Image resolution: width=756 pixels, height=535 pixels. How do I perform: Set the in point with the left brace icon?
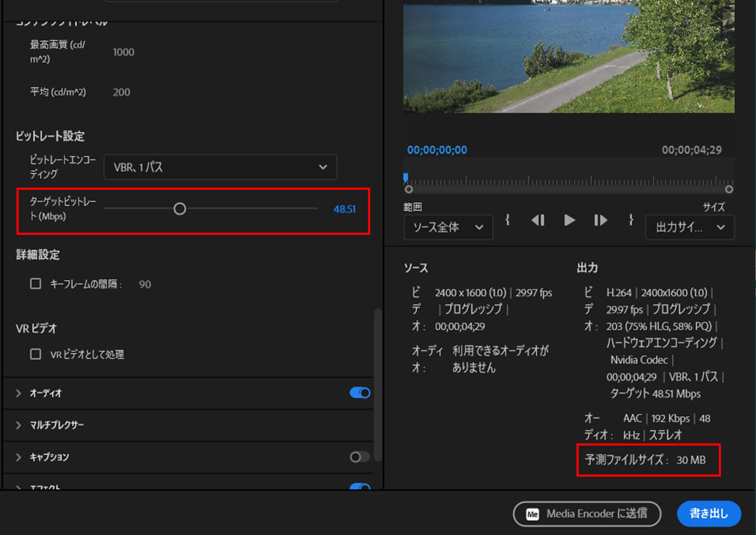507,220
